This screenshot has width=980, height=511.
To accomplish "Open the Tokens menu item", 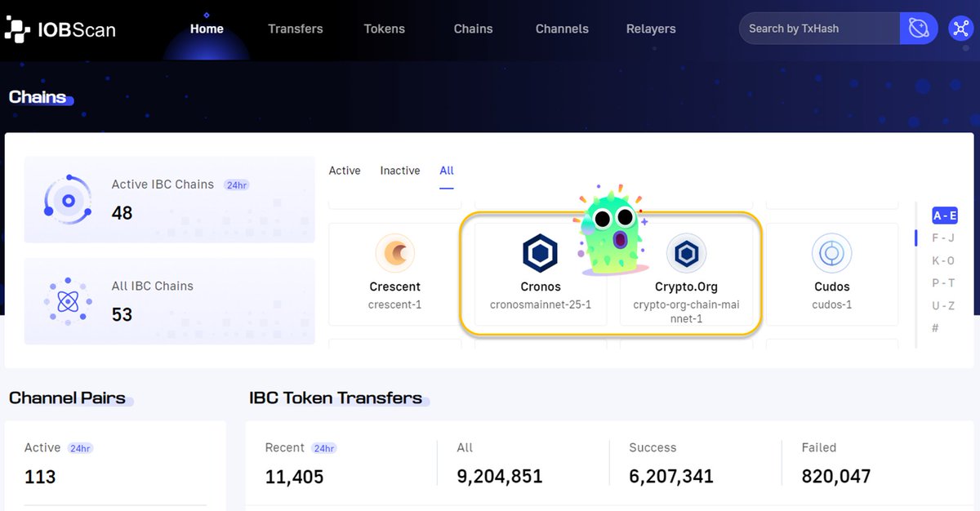I will [x=385, y=29].
